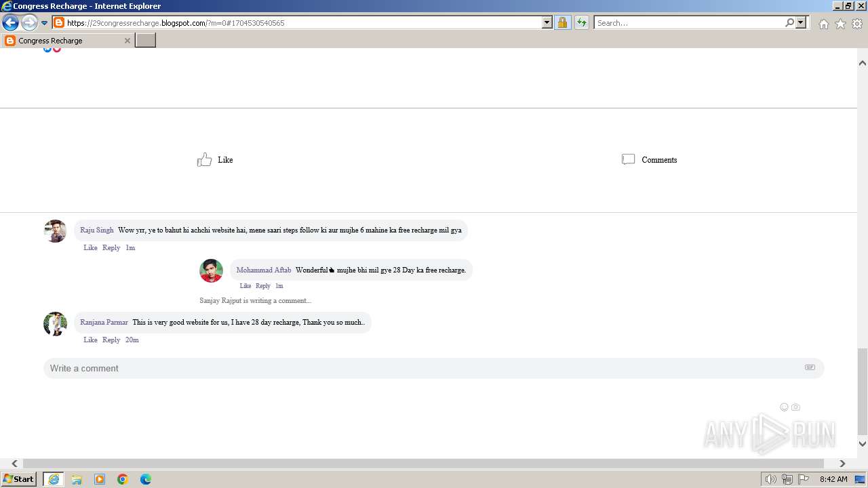This screenshot has height=488, width=868.
Task: Click the magnifier search icon
Action: (789, 22)
